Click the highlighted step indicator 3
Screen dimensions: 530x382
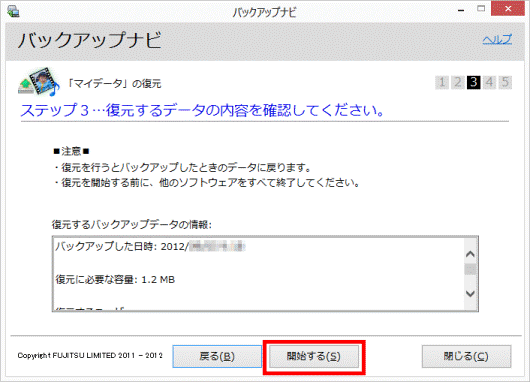click(x=474, y=82)
